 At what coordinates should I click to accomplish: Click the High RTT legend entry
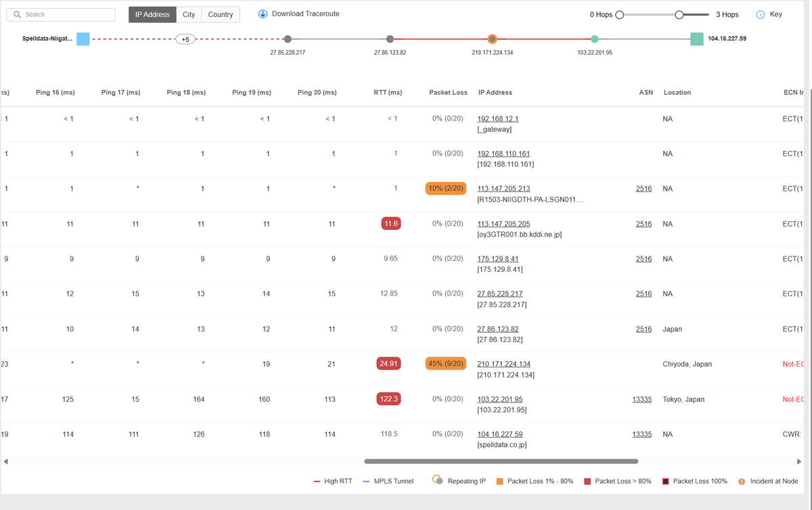pos(333,482)
